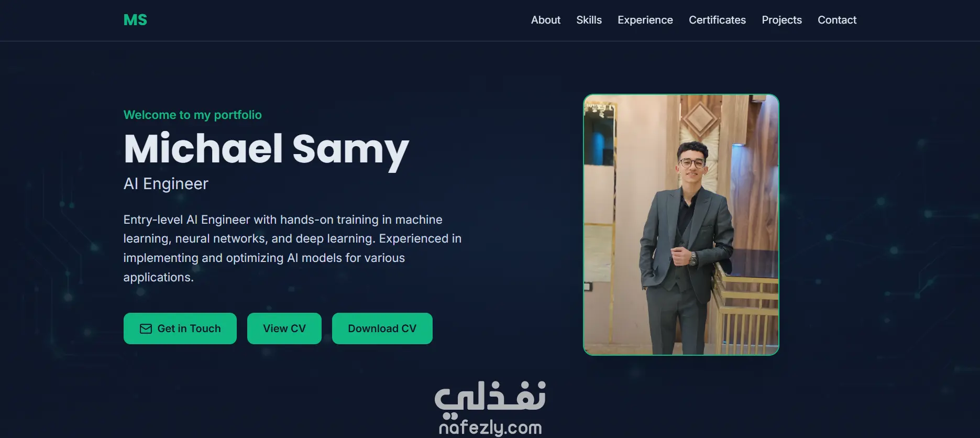The image size is (980, 438).
Task: Click the Welcome to my portfolio text
Action: pyautogui.click(x=193, y=115)
